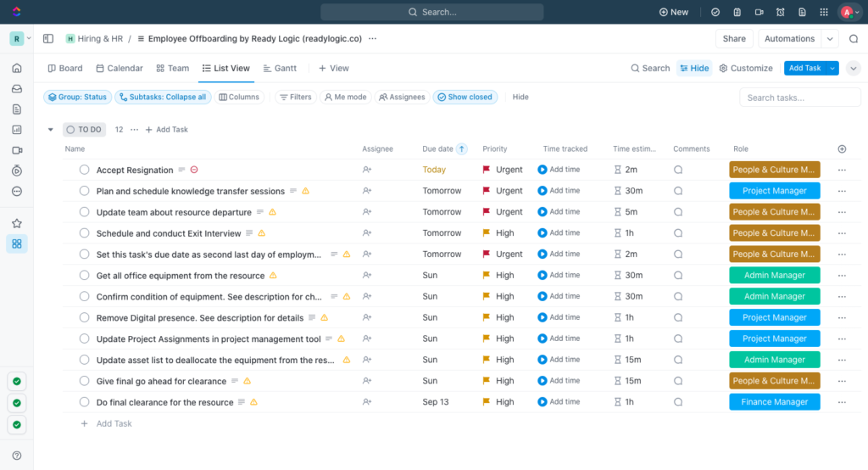Open comments for Plan and schedule knowledge transfer

coord(678,191)
